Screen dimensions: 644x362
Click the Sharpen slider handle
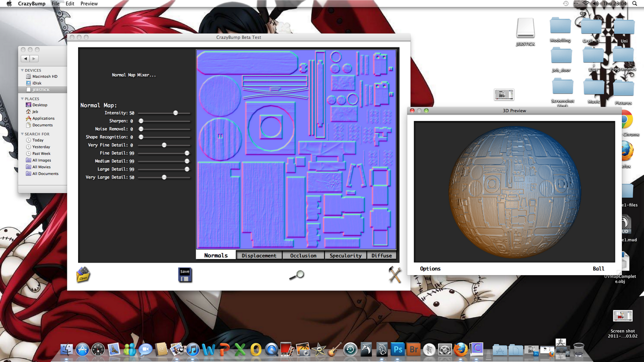(141, 121)
